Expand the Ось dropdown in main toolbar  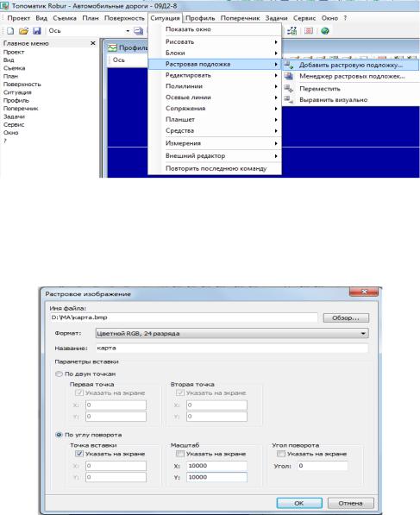tap(128, 31)
